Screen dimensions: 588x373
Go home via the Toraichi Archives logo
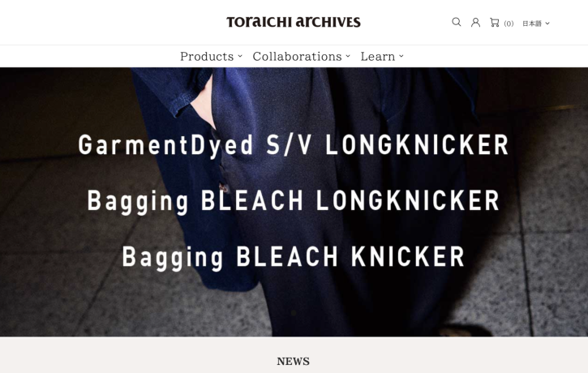click(294, 22)
